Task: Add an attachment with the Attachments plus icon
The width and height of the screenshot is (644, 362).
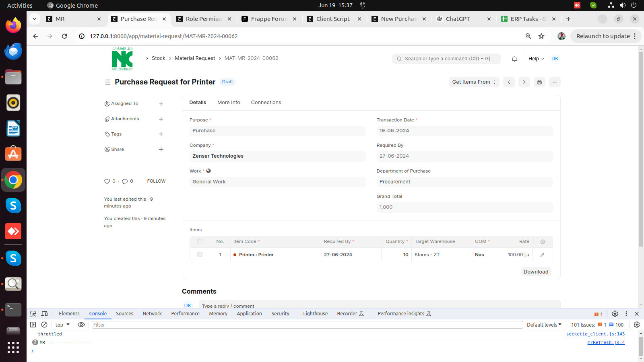Action: pyautogui.click(x=161, y=119)
